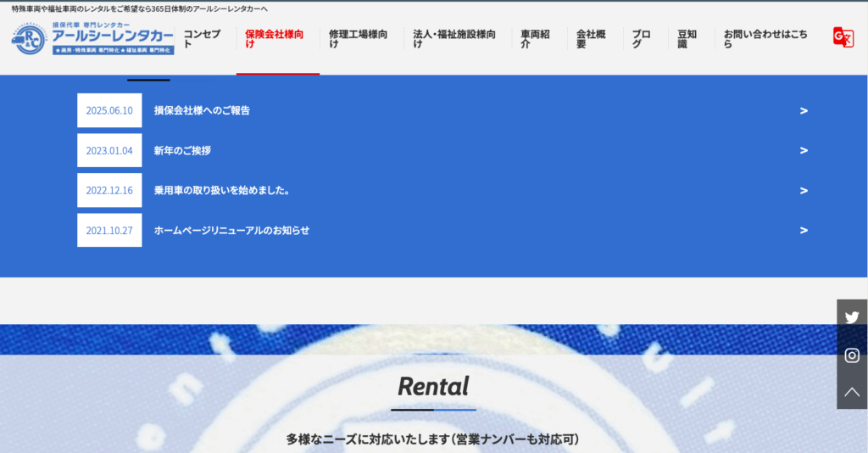
Task: Click arrow beside ホームページリニューアルのお知らせ
Action: [803, 231]
